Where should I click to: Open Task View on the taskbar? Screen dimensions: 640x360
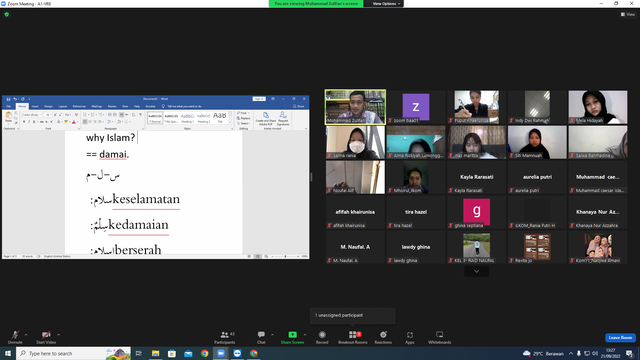138,353
